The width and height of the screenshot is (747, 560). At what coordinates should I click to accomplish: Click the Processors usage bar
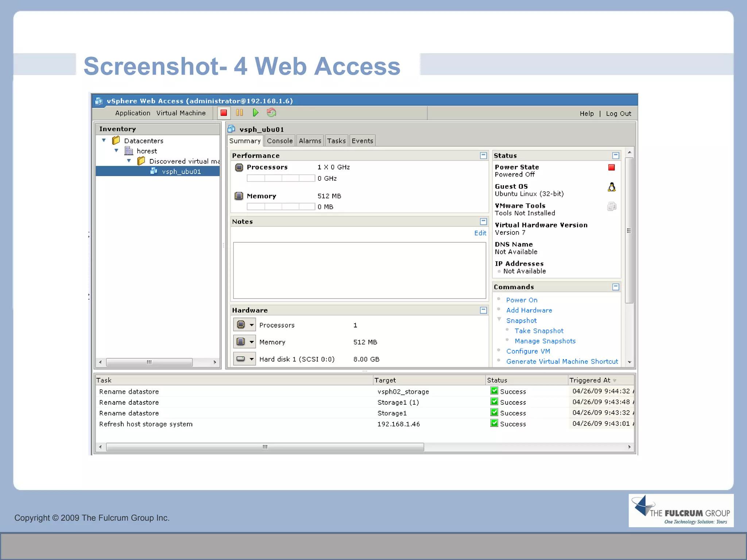(281, 178)
